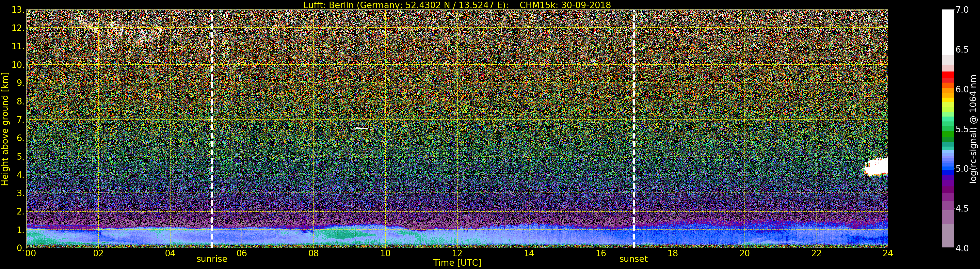The image size is (980, 269).
Task: Click the time axis tick '10'
Action: 385,253
